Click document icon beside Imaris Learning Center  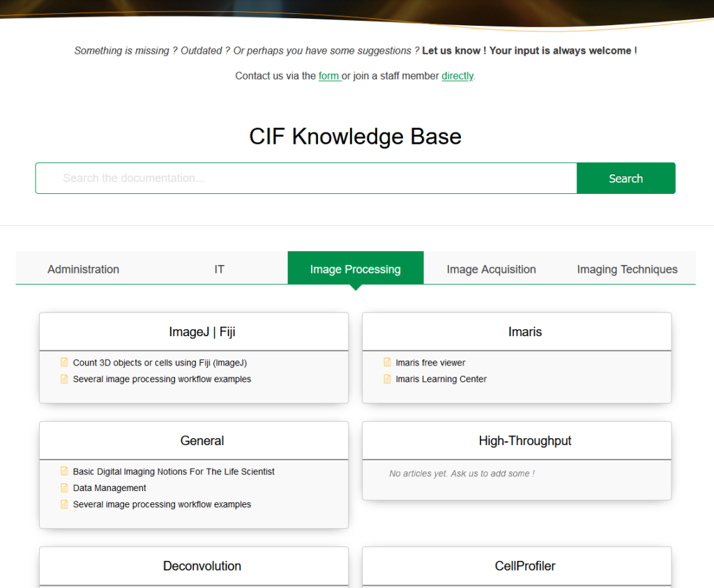387,379
